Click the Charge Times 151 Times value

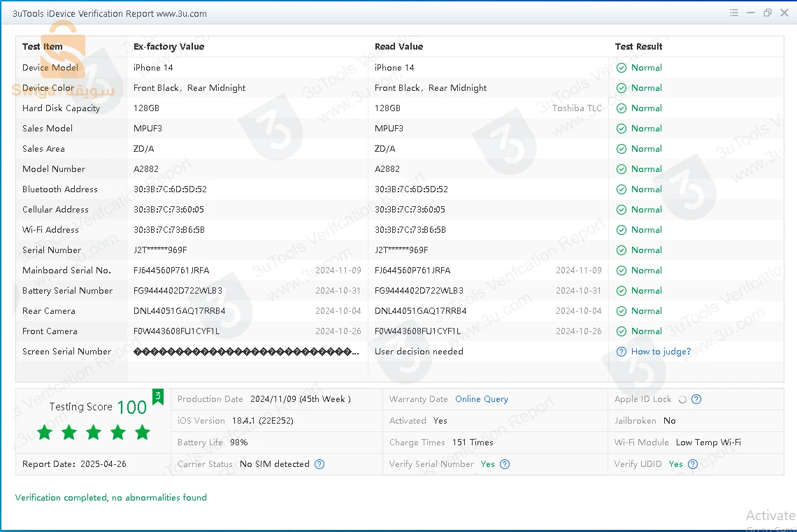473,443
